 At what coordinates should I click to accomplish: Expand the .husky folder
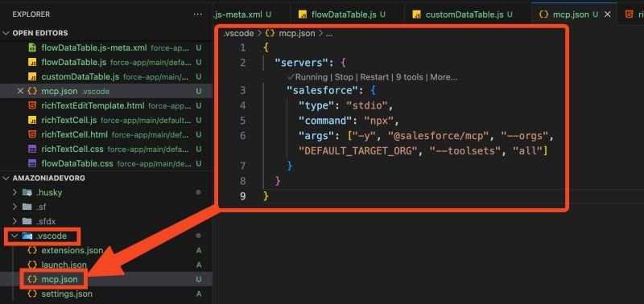tap(14, 192)
